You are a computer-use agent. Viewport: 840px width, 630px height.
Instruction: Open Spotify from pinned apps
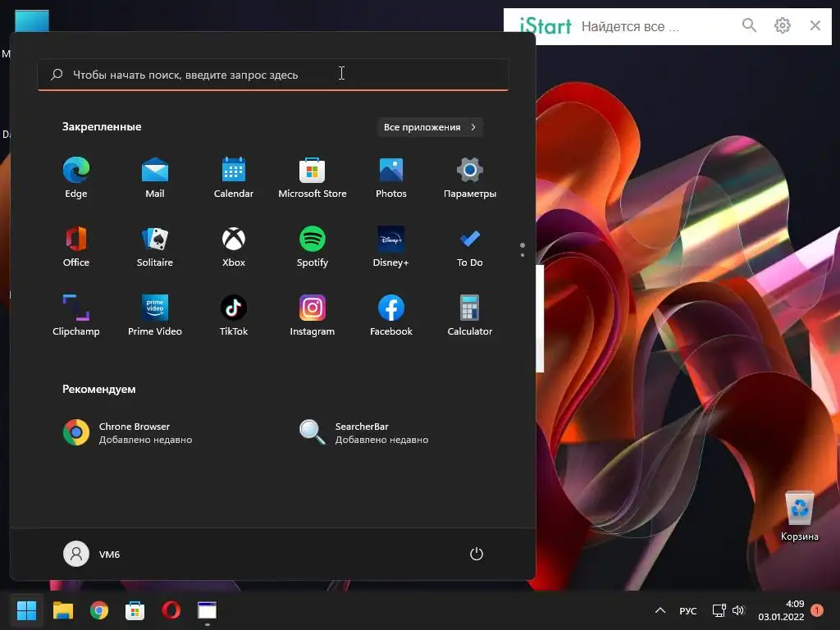tap(313, 246)
